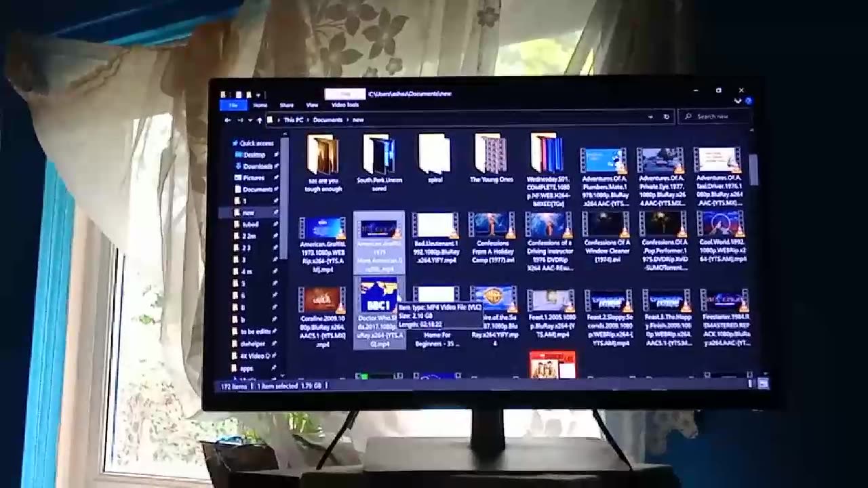The image size is (868, 488).
Task: Open the pinned 'new' folder in sidebar
Action: click(249, 212)
